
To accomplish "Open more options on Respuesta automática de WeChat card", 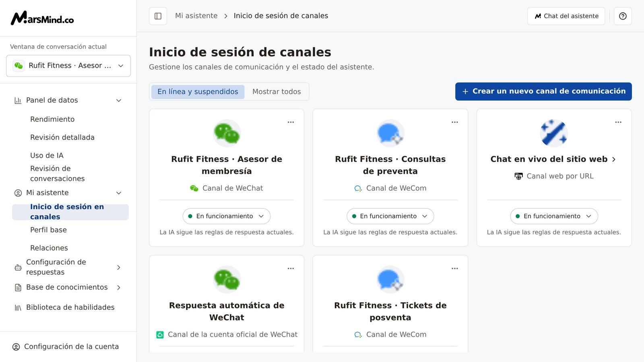I will (291, 269).
